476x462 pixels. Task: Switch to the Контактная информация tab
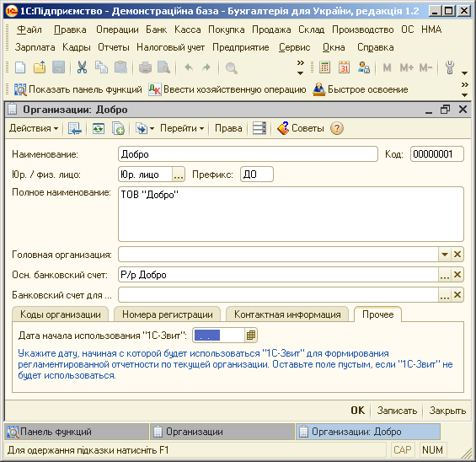287,314
